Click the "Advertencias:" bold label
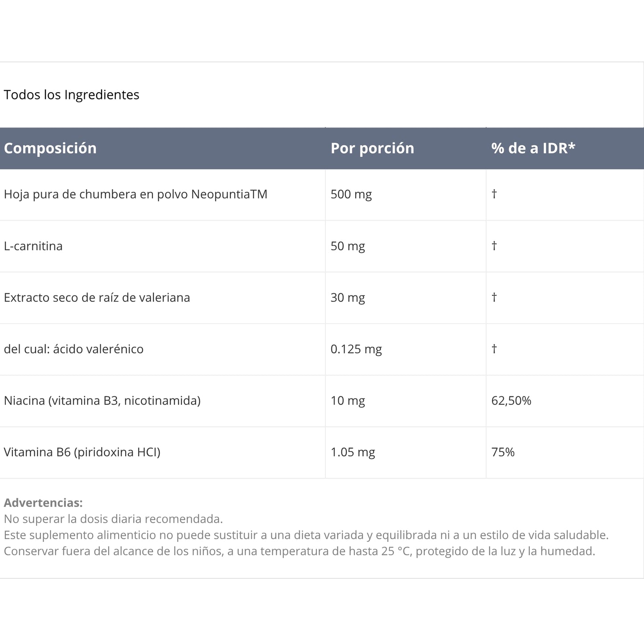The width and height of the screenshot is (644, 644). tap(43, 503)
